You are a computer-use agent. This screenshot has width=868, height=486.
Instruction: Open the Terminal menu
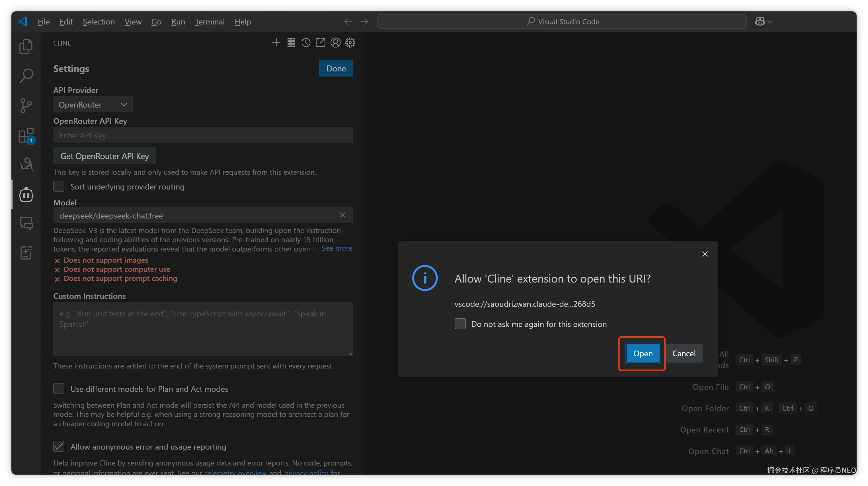pos(210,22)
